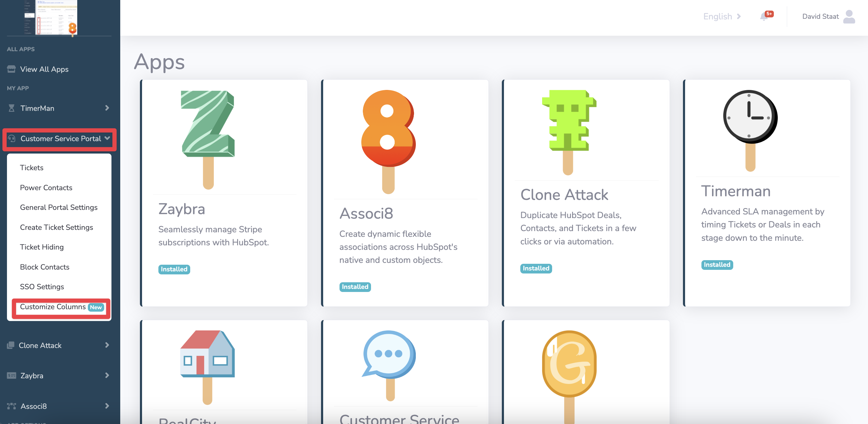
Task: Click the chat bubble Customer Service icon
Action: pos(389,365)
